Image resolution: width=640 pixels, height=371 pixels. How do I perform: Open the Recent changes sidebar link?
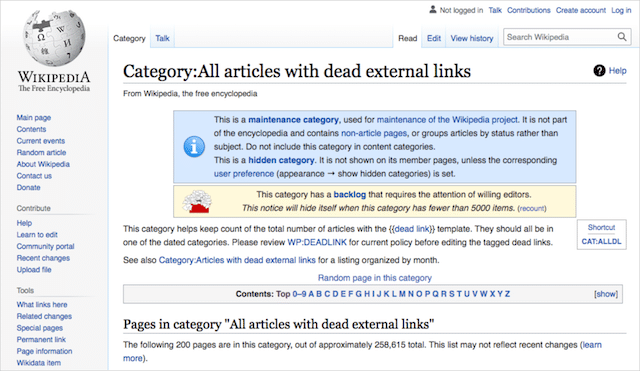click(x=43, y=258)
